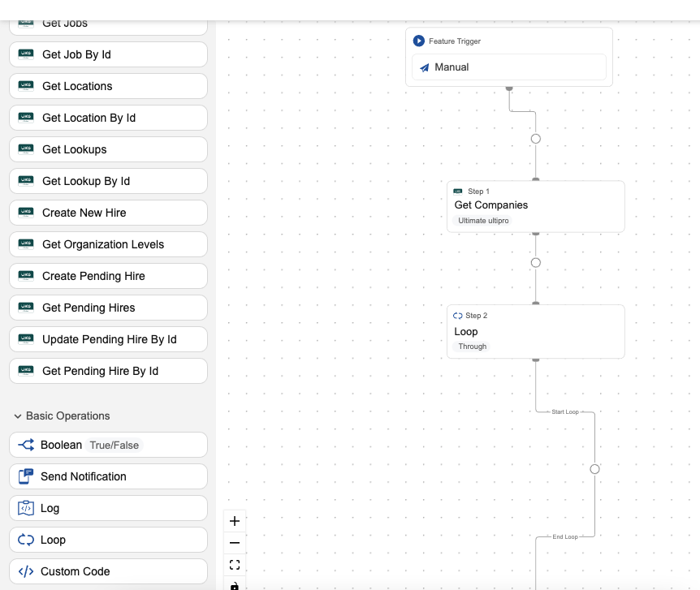The height and width of the screenshot is (590, 700).
Task: Click the UKG icon beside Update Pending Hire By Id
Action: click(26, 339)
